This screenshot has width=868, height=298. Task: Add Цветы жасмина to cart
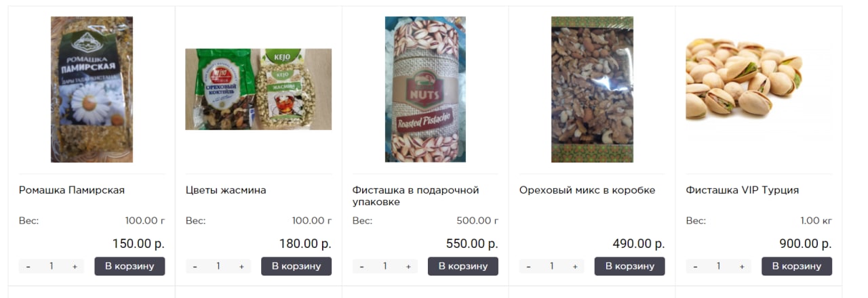click(x=296, y=266)
